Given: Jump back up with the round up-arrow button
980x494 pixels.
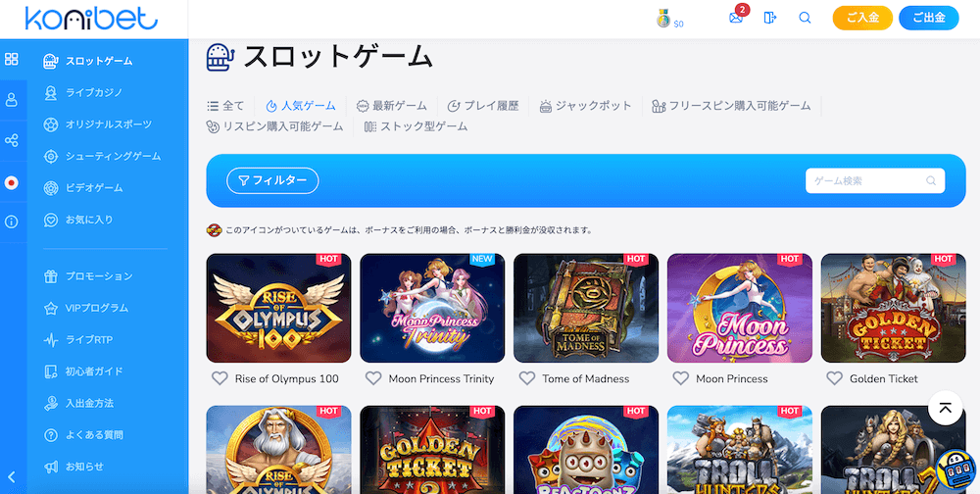Looking at the screenshot, I should point(946,408).
